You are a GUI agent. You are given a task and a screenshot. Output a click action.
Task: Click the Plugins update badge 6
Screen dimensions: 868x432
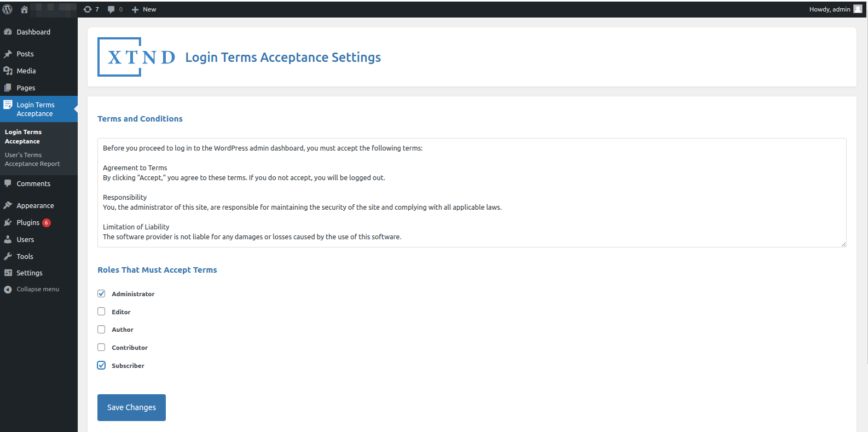coord(47,223)
